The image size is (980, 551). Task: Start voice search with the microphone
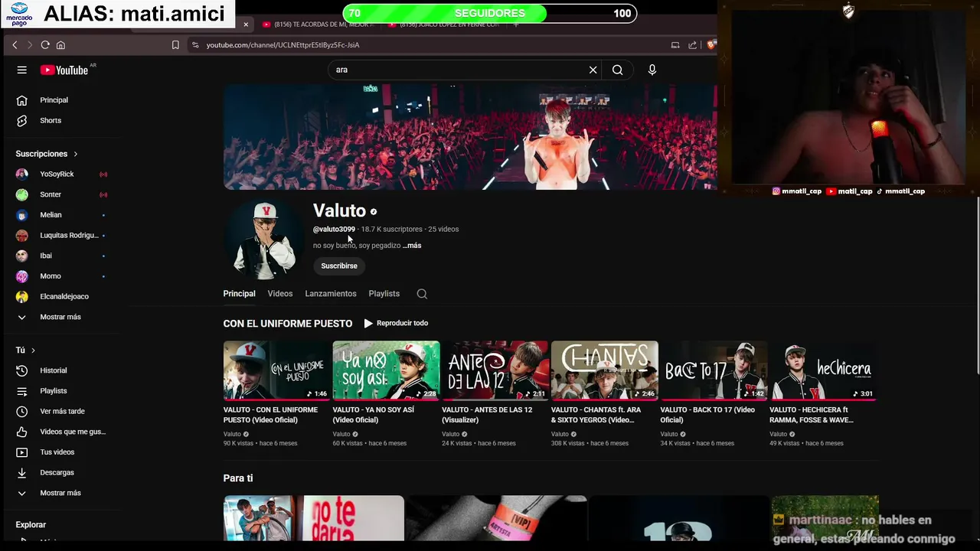[652, 70]
